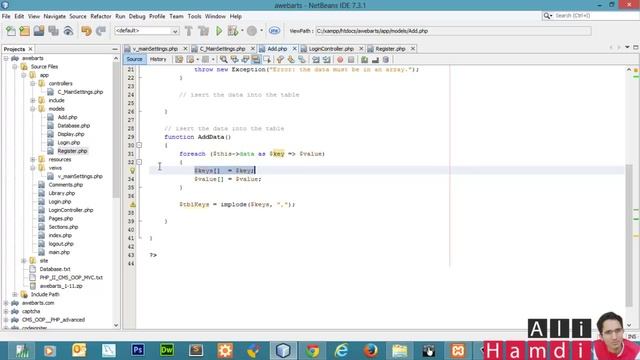Click the Clean and Build icon

(x=203, y=31)
